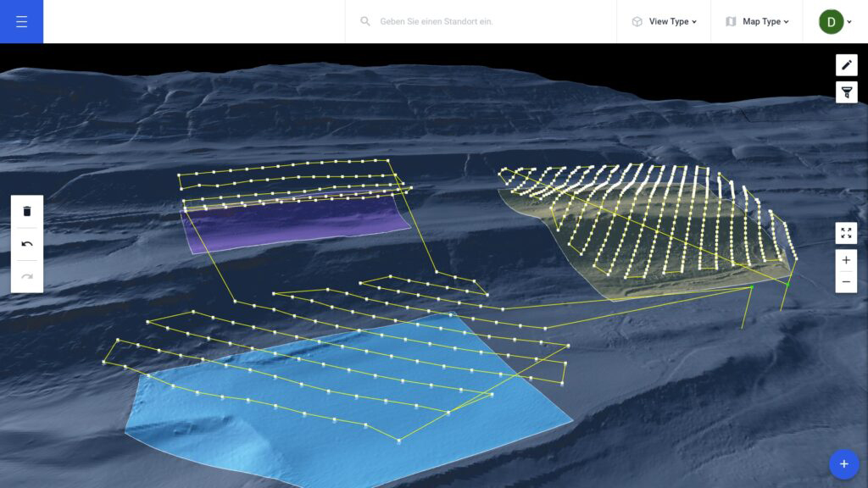Select the pencil edit tool

(x=847, y=65)
